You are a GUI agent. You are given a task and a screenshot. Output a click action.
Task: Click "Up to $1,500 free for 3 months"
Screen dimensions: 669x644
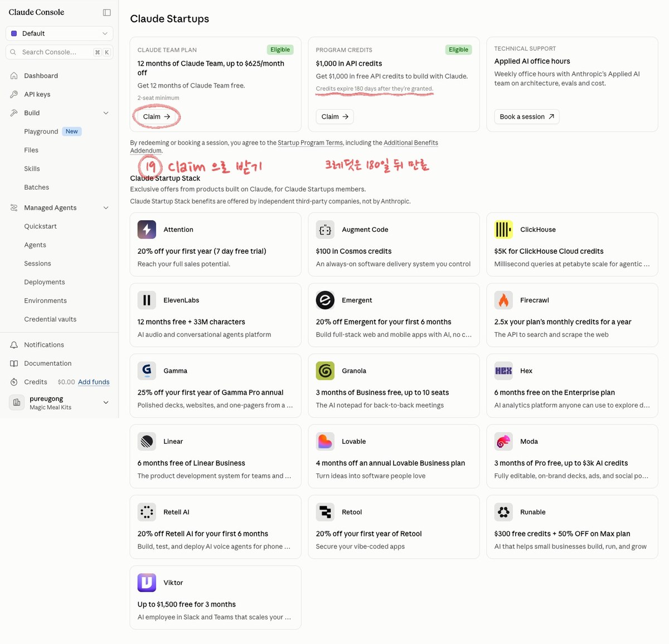187,604
